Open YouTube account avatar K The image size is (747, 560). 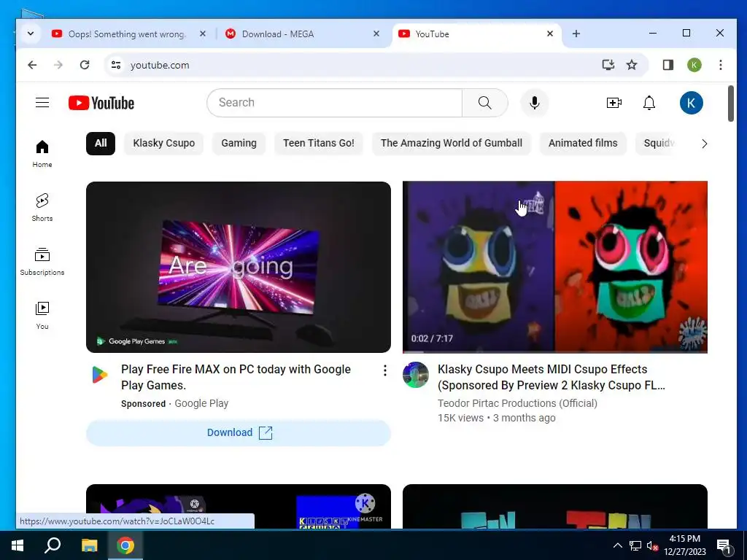click(692, 103)
